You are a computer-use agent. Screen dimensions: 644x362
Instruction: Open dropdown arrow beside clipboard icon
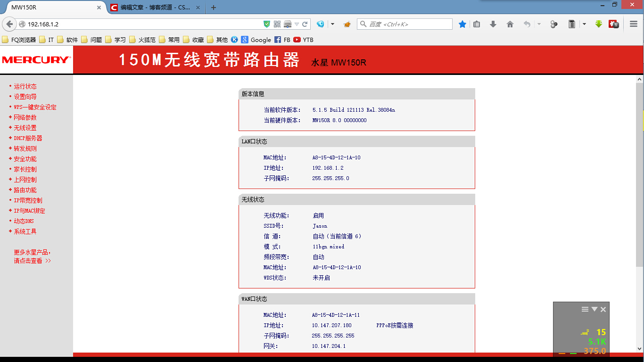click(584, 24)
